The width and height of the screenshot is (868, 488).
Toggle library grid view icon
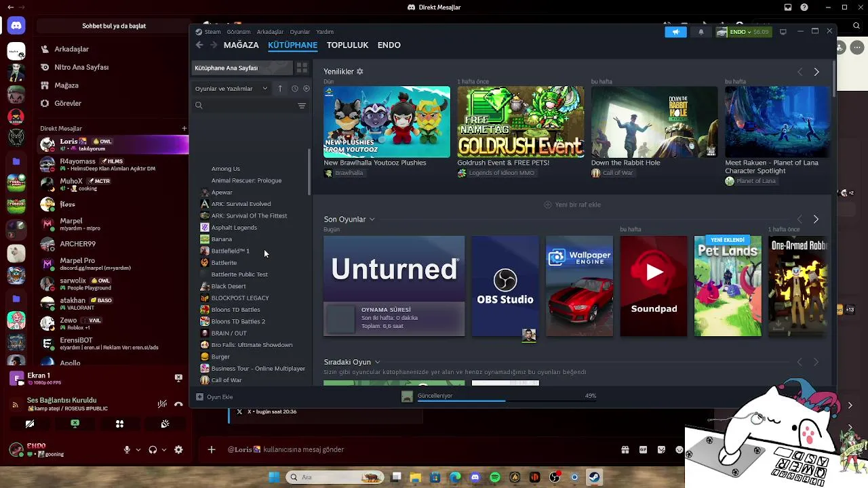pyautogui.click(x=302, y=68)
